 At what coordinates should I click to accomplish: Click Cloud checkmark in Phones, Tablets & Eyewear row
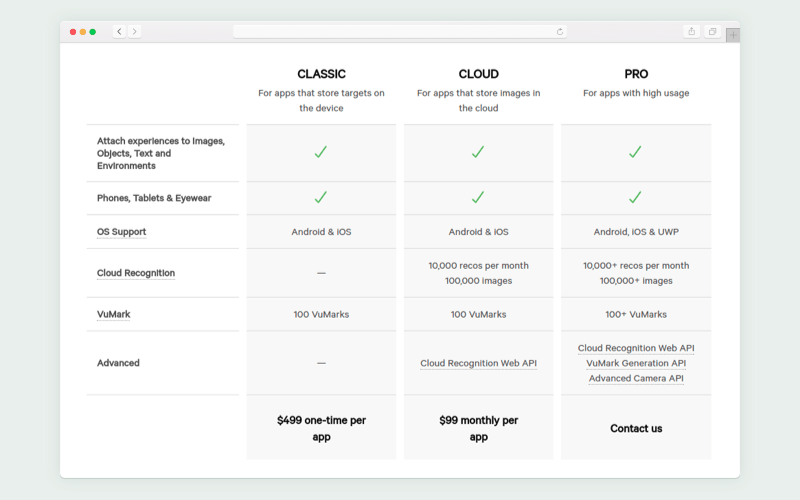point(478,197)
